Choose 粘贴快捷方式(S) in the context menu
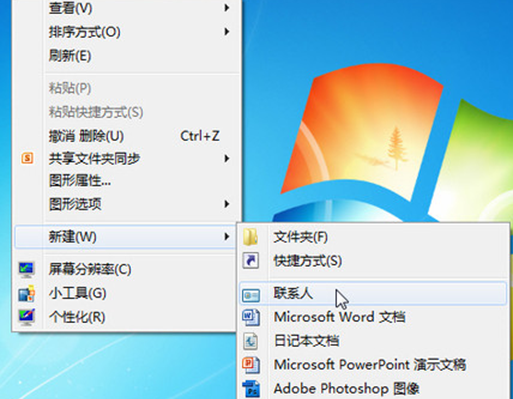 (x=126, y=112)
